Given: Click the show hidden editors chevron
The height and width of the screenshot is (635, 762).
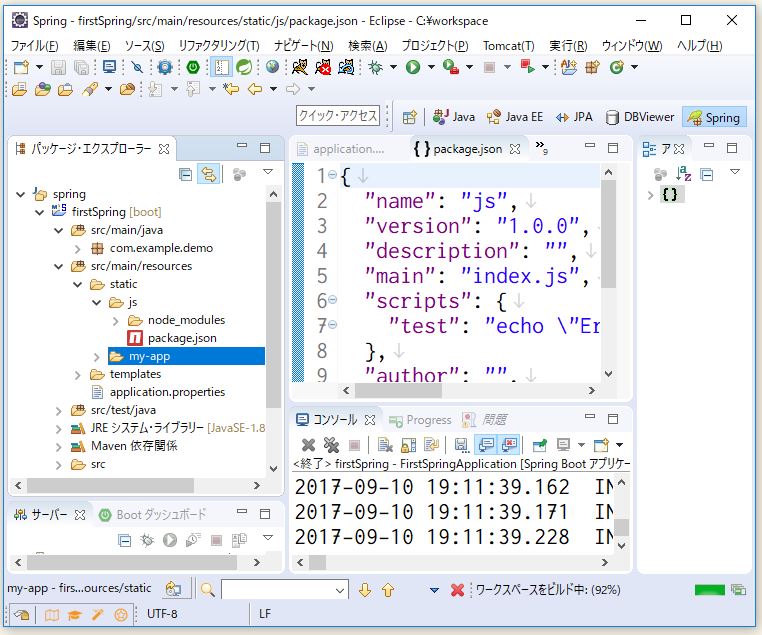Looking at the screenshot, I should (x=541, y=146).
